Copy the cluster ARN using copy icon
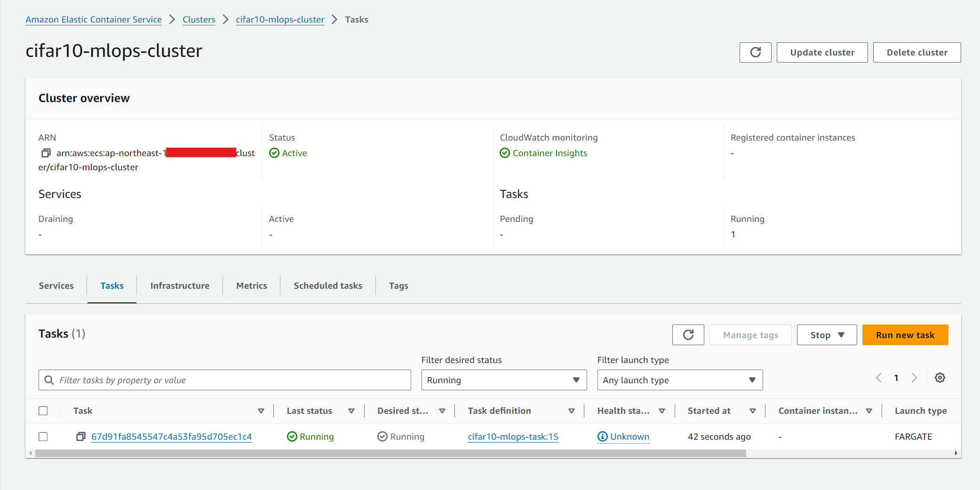The height and width of the screenshot is (490, 980). pyautogui.click(x=46, y=153)
